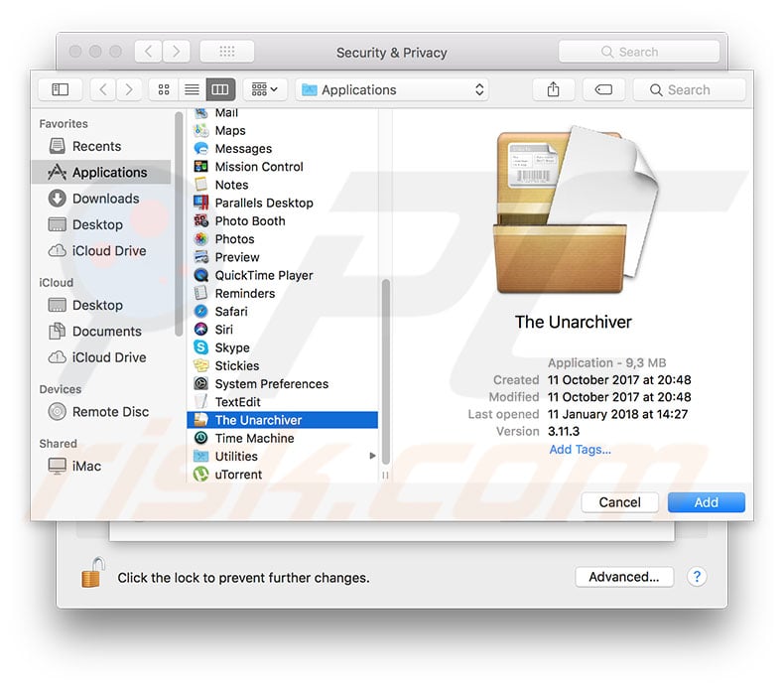Open the help question mark button
The height and width of the screenshot is (689, 784).
click(x=697, y=577)
